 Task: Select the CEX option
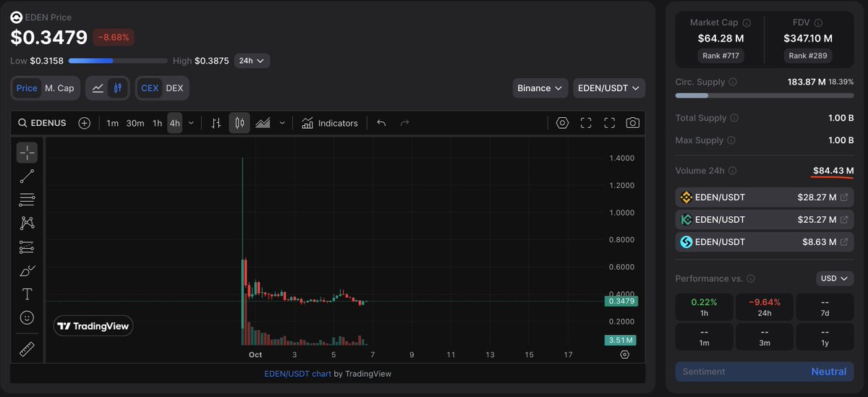coord(150,88)
